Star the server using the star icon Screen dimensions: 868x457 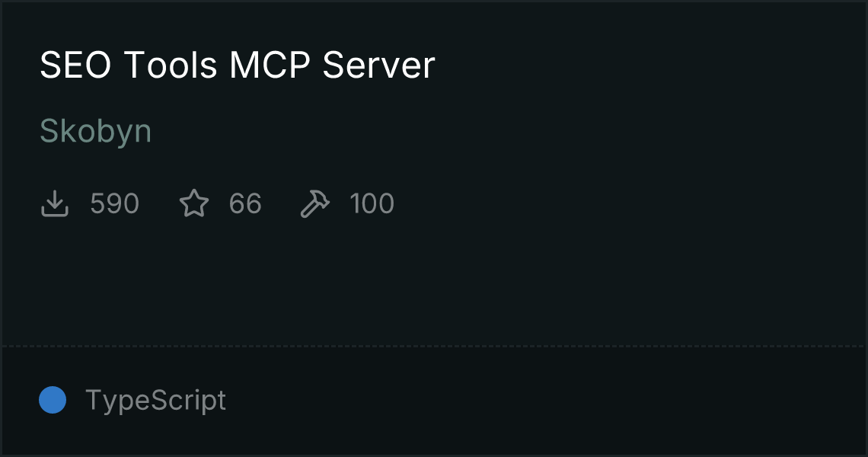(x=194, y=203)
